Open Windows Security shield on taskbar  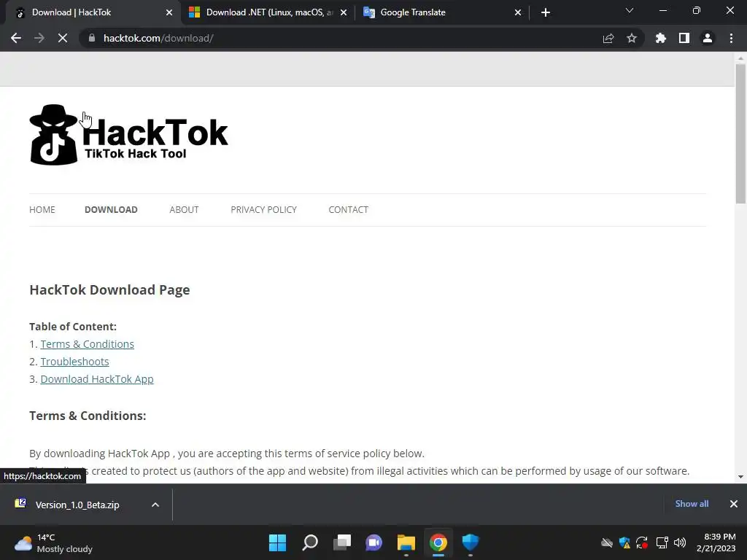[x=471, y=542]
